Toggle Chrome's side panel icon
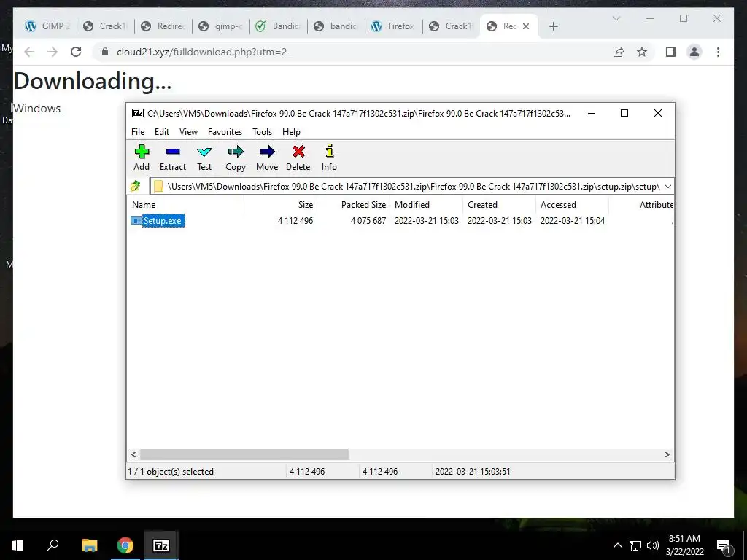 (671, 52)
